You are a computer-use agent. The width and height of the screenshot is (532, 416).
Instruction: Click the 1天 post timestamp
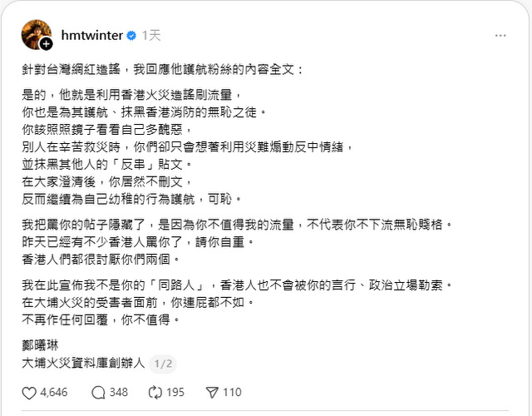pos(151,36)
